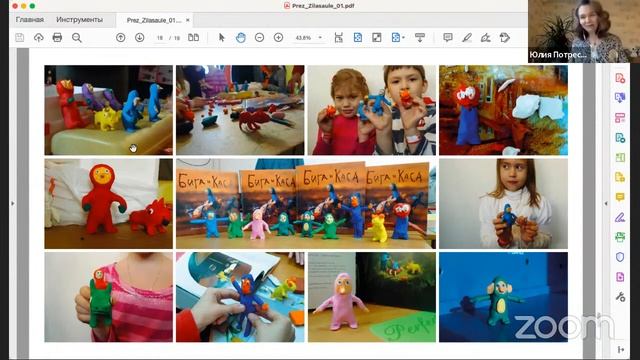Click photo of red spider on table
Screen dimensions: 640x360
[x=240, y=110]
